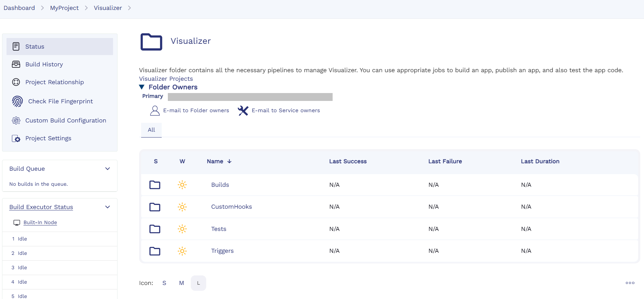644x299 pixels.
Task: Open the Built-In Node link
Action: coord(40,222)
